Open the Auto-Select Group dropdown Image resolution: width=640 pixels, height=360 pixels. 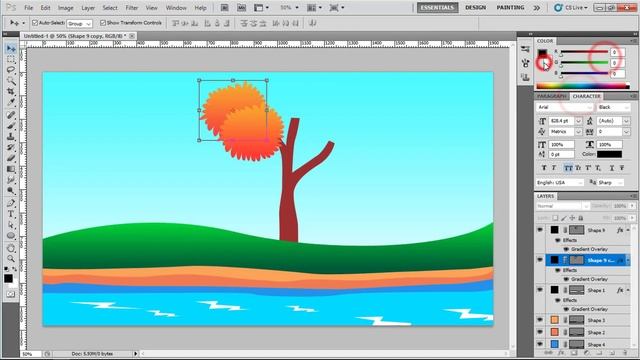[79, 24]
